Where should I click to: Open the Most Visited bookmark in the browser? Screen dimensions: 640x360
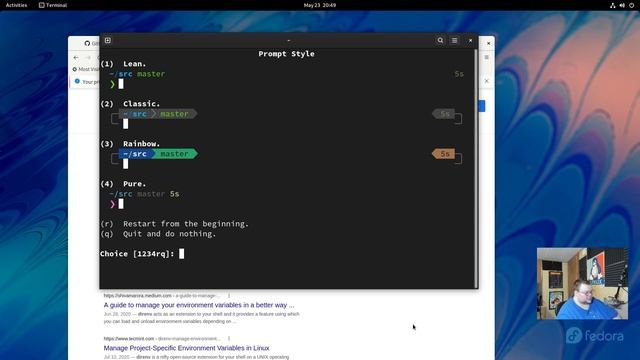click(x=86, y=69)
